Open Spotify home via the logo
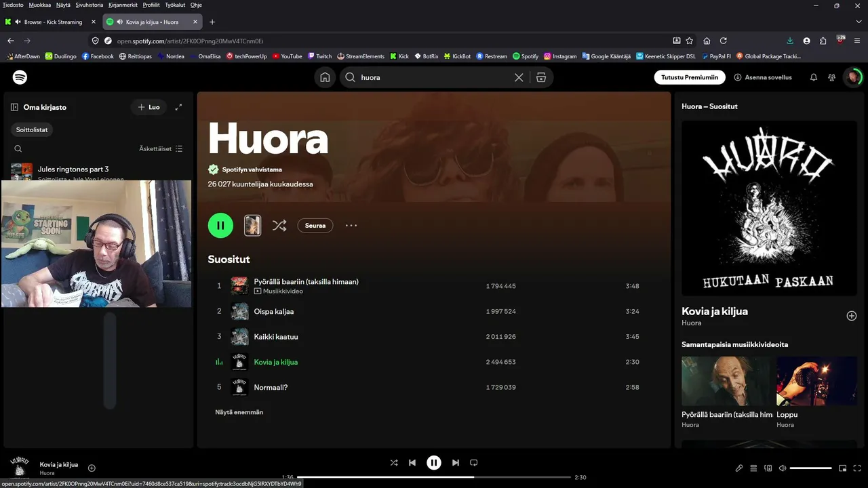 point(20,77)
